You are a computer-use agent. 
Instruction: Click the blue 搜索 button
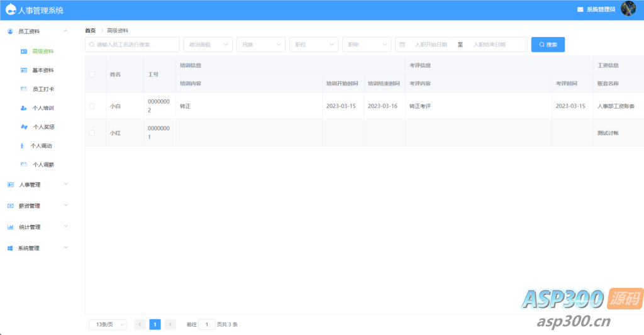[548, 45]
